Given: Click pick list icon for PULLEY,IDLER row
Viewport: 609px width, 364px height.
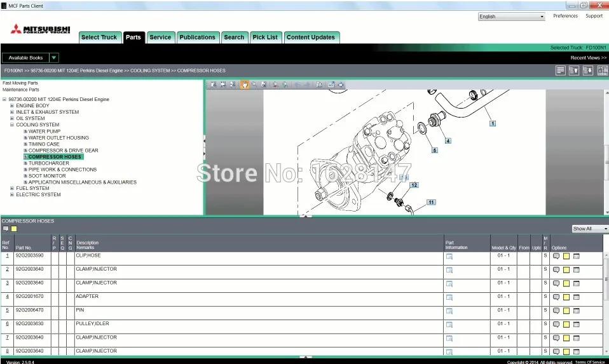Looking at the screenshot, I should (577, 324).
